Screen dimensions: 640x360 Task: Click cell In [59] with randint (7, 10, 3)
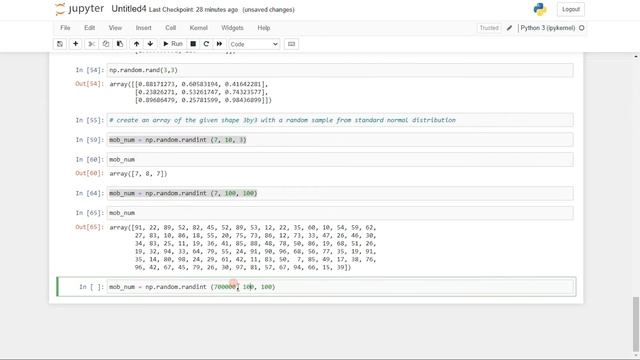(x=340, y=140)
